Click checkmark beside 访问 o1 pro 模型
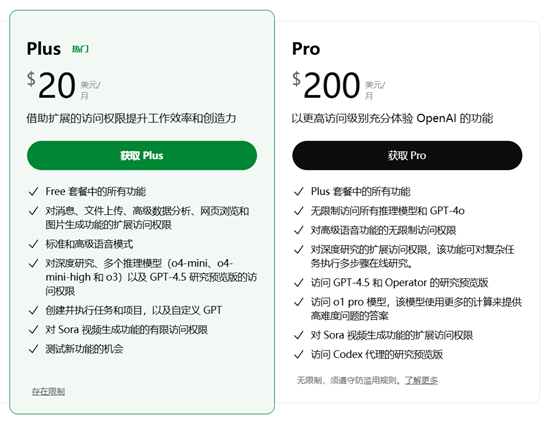Image resolution: width=550 pixels, height=422 pixels. click(x=299, y=302)
